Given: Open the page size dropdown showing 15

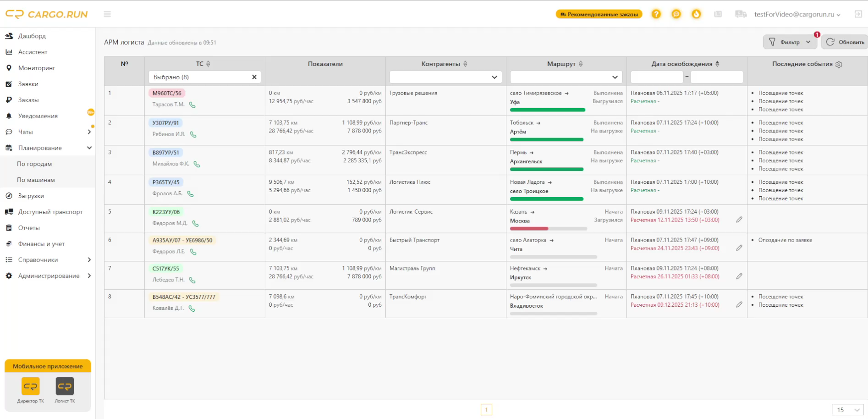Looking at the screenshot, I should [848, 410].
